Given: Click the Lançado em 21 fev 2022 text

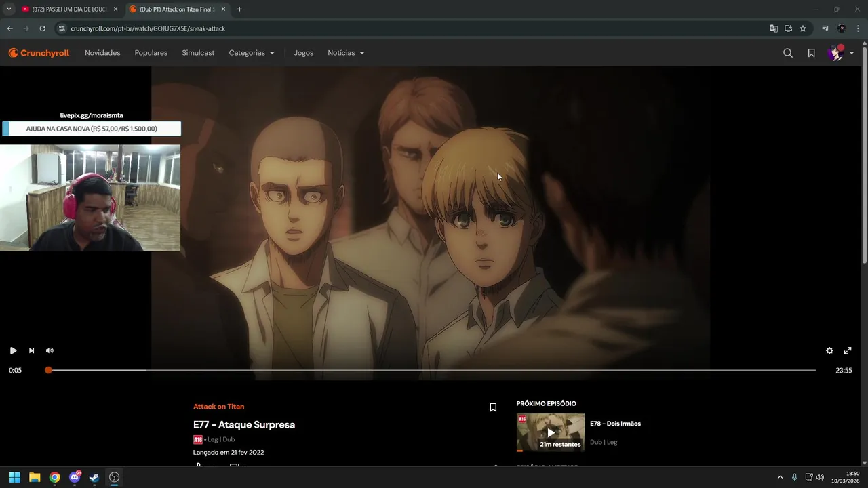Looking at the screenshot, I should point(229,452).
